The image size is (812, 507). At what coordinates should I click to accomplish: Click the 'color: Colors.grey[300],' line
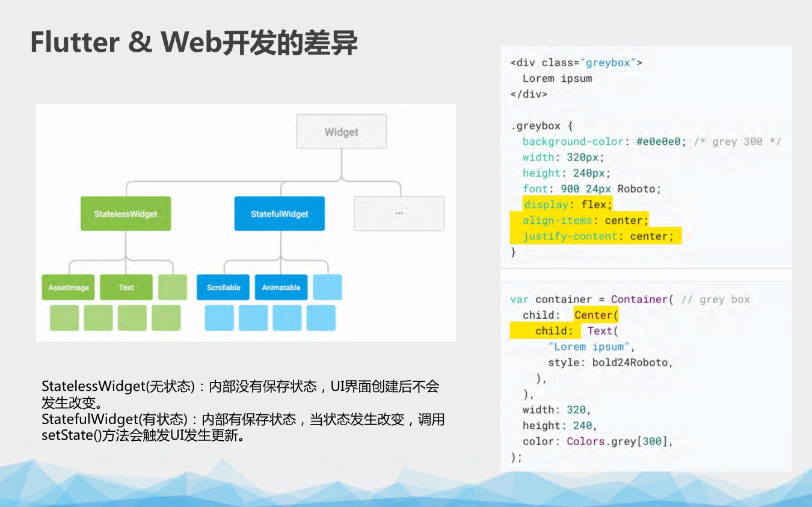click(x=598, y=441)
